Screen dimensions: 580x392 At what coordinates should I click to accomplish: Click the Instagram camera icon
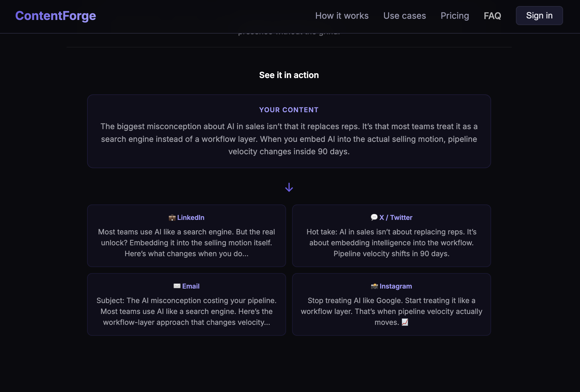point(374,286)
